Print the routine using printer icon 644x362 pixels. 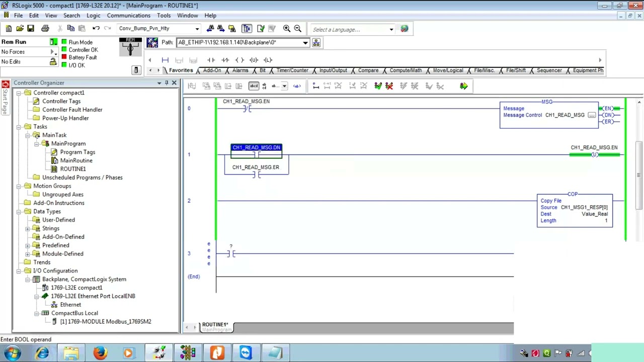tap(45, 29)
